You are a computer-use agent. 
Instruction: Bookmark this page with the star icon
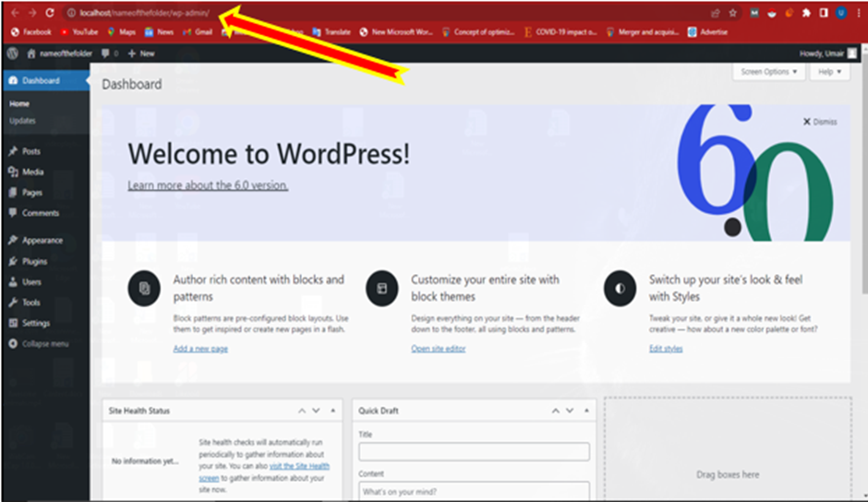(733, 13)
